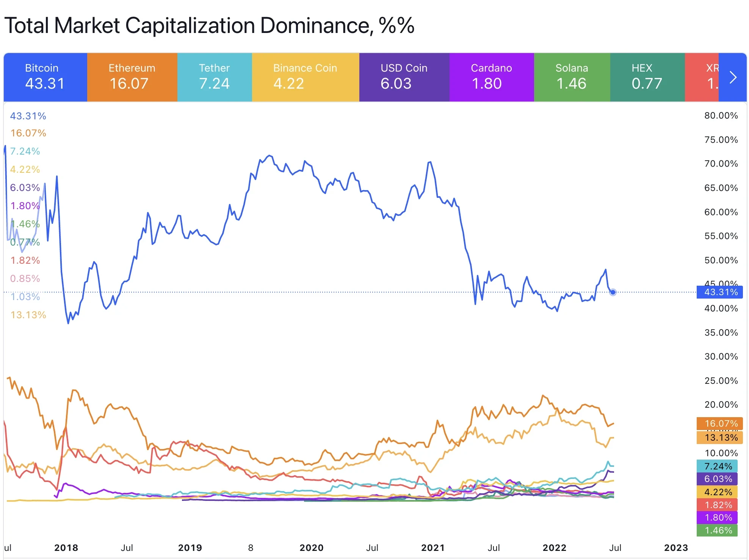Click the right chevron arrow on the coin strip
The height and width of the screenshot is (560, 749).
[x=733, y=77]
